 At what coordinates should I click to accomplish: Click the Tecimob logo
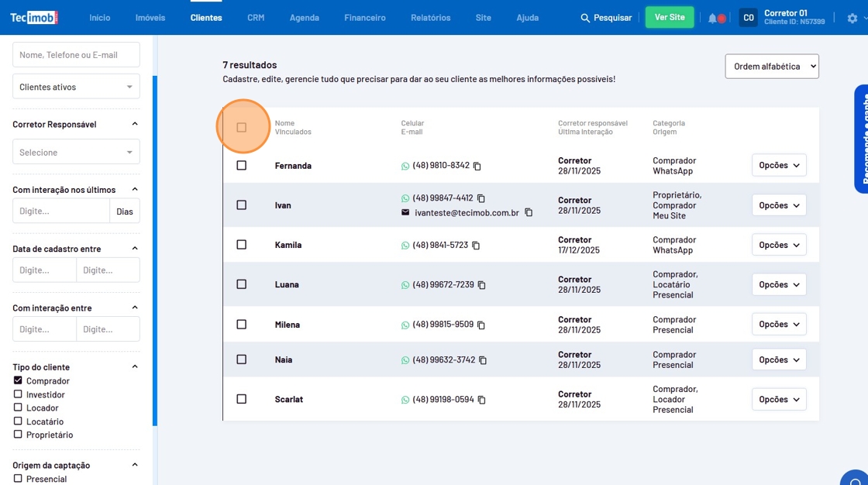pos(34,17)
